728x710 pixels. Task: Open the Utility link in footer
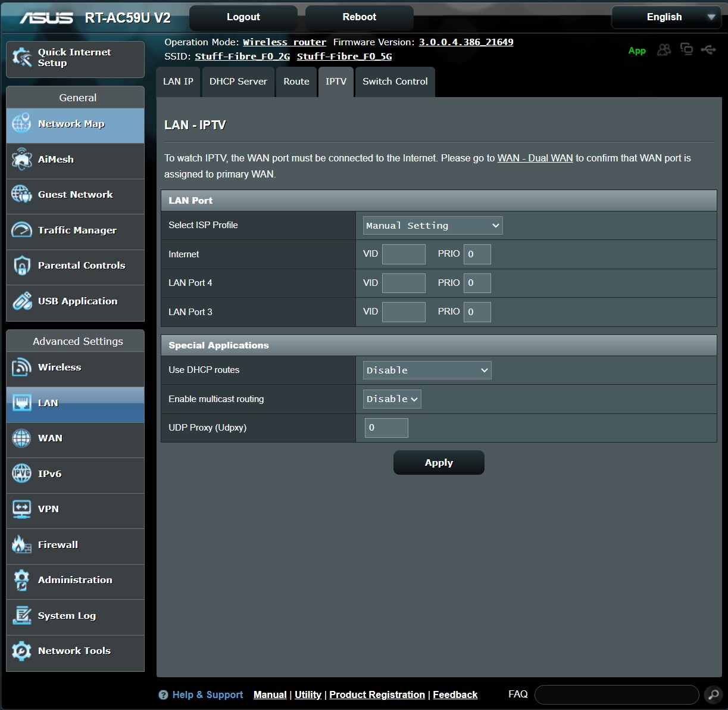[308, 695]
